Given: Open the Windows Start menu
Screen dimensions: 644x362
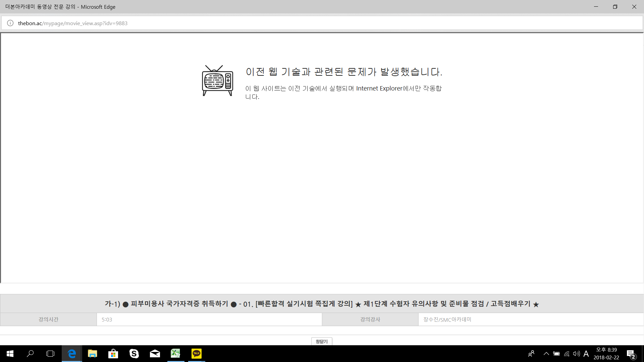Looking at the screenshot, I should click(10, 354).
